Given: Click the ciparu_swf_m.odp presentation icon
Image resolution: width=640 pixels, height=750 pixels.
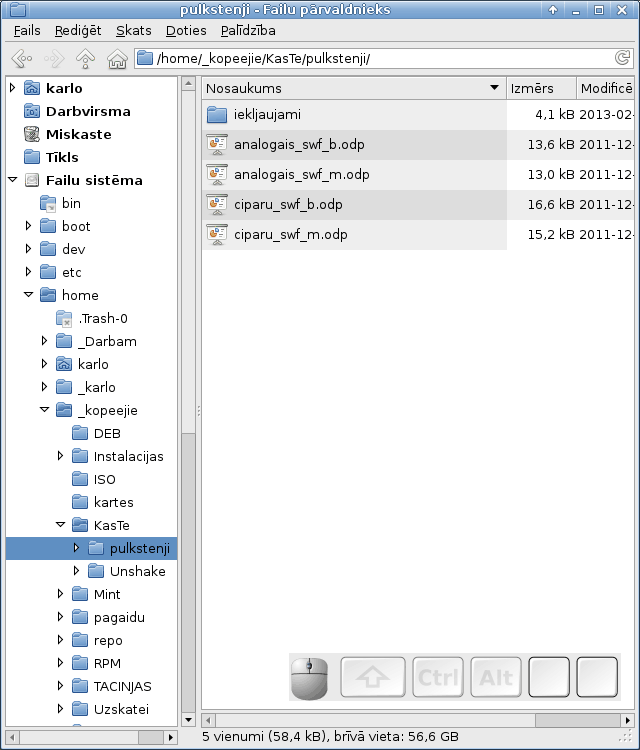Looking at the screenshot, I should (x=217, y=235).
